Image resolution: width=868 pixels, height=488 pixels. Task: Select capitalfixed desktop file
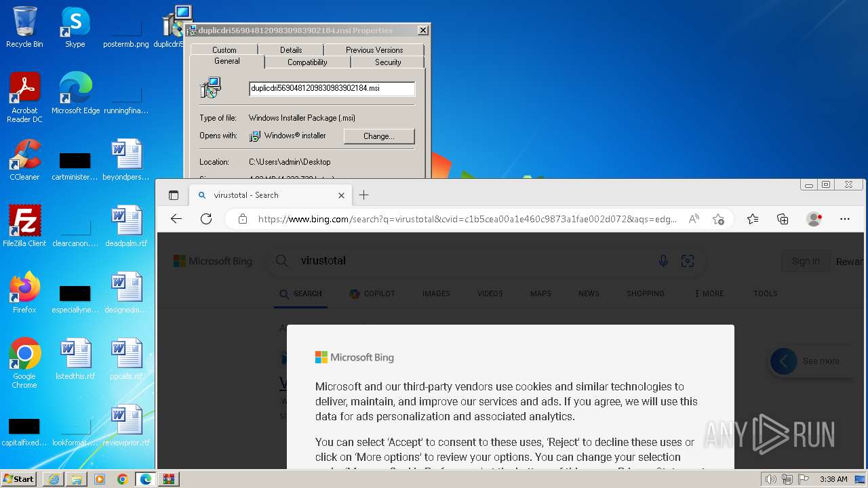[24, 432]
